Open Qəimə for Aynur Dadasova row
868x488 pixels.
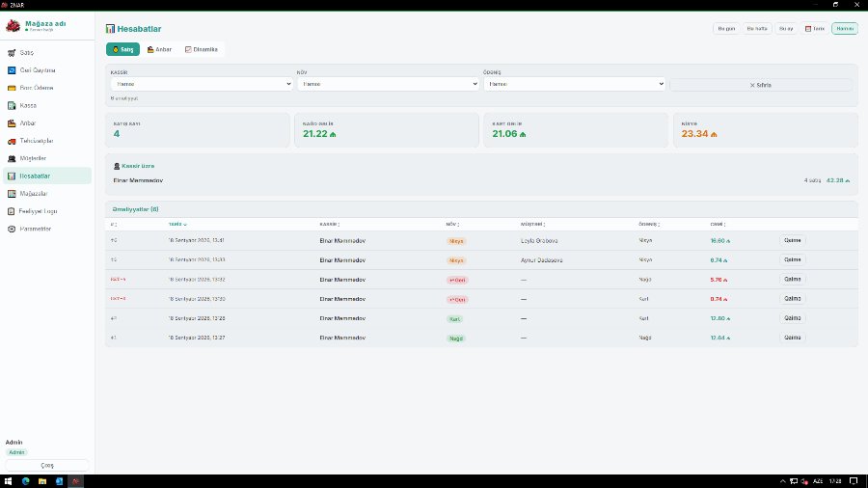tap(792, 260)
